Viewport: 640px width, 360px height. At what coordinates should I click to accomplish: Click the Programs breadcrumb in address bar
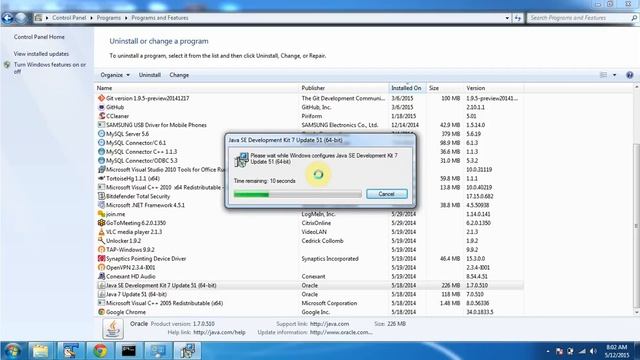tap(109, 18)
